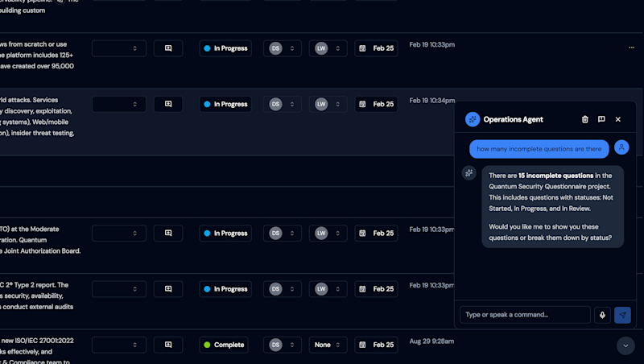Click the 'how many incomplete questions are there' bubble
Image resolution: width=644 pixels, height=364 pixels.
click(x=539, y=149)
